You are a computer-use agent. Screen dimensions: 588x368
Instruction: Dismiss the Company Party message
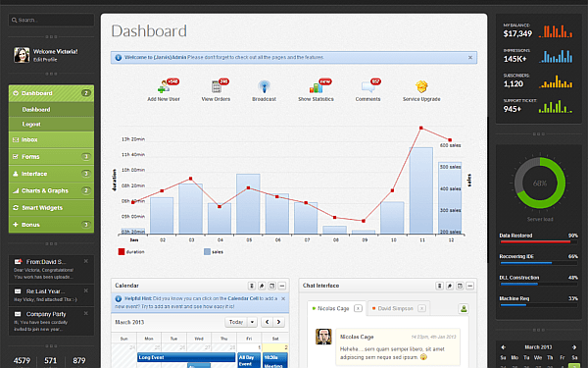(86, 313)
